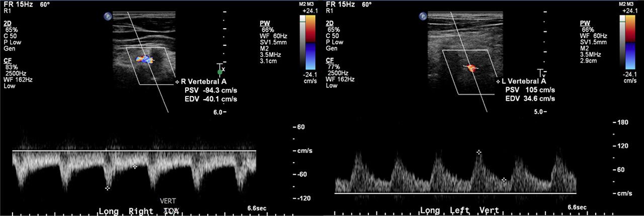Image resolution: width=644 pixels, height=216 pixels.
Task: Select the 'EDV 34.6 cm/s' reading
Action: [x=530, y=99]
